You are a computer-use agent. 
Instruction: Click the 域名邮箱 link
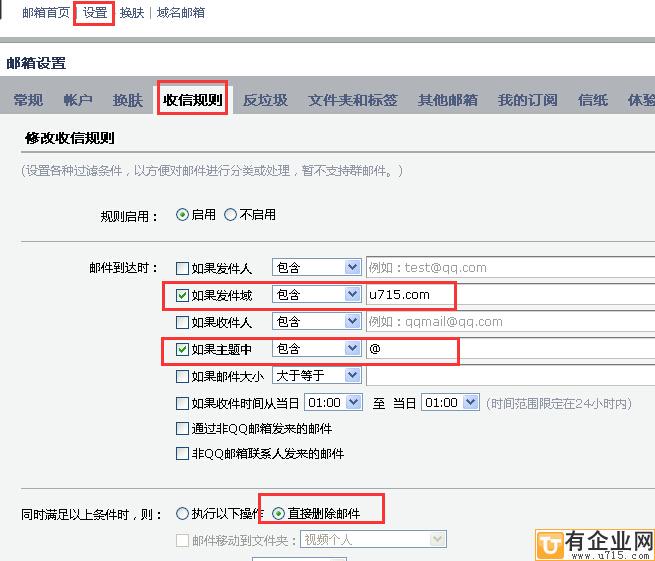181,14
